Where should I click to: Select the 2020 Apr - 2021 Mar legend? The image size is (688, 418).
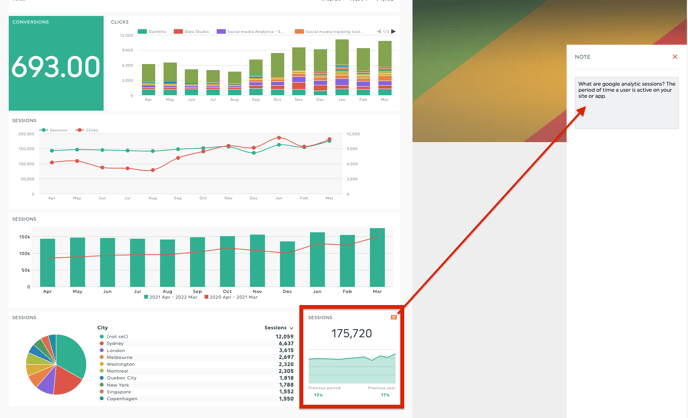(231, 297)
